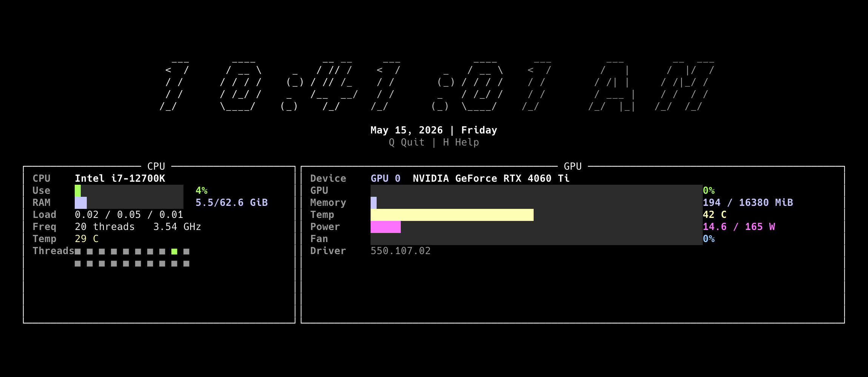Click the magenta Power draw bar

click(x=386, y=227)
